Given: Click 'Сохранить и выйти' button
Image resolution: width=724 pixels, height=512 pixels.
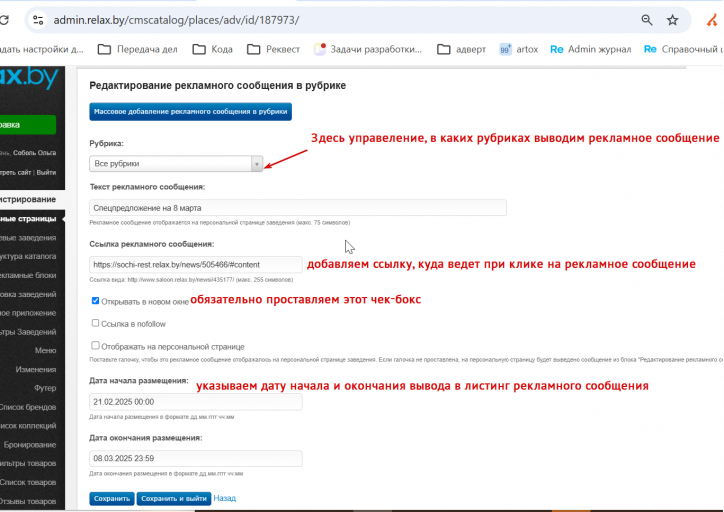Looking at the screenshot, I should pyautogui.click(x=174, y=499).
